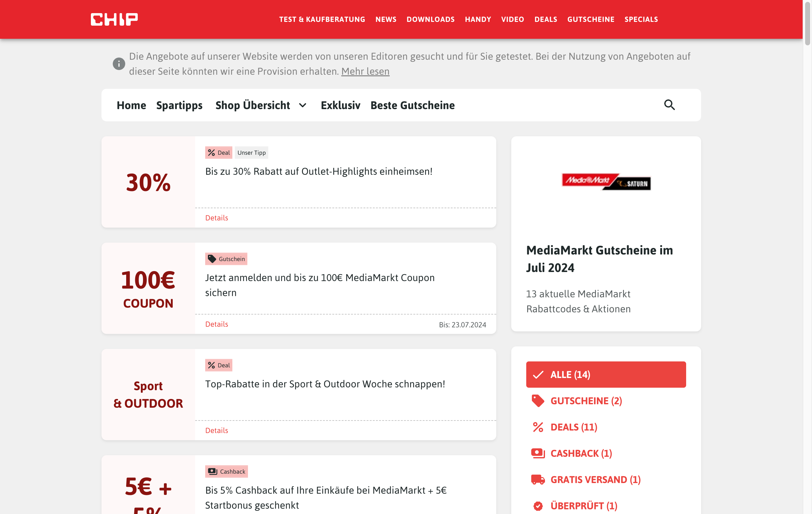Open GUTSCHEINE navigation menu item
This screenshot has width=812, height=514.
tap(590, 19)
